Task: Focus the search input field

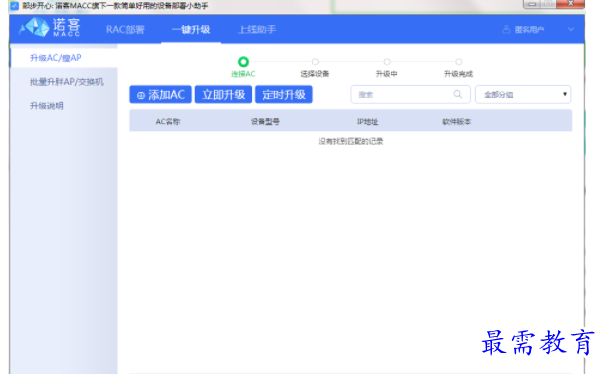Action: tap(410, 95)
